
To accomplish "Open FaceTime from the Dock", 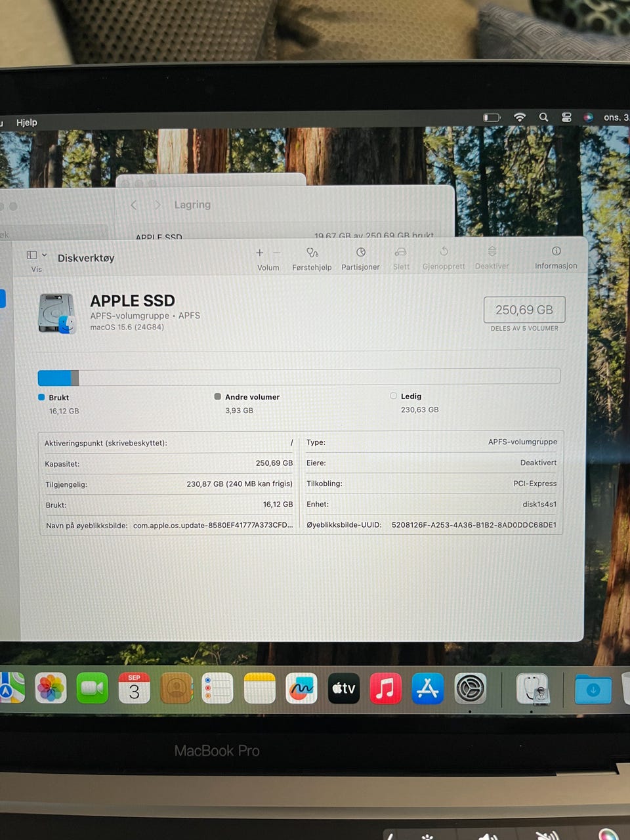I will (x=93, y=688).
